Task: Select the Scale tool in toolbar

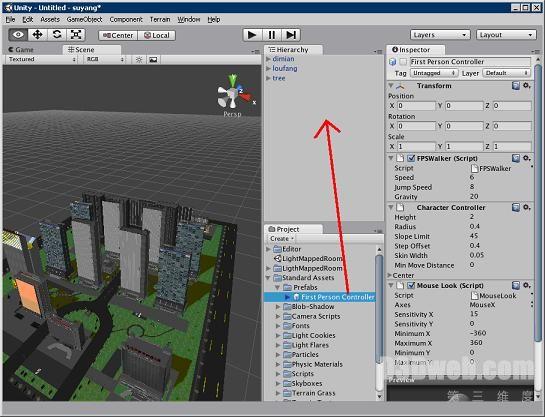Action: point(76,34)
